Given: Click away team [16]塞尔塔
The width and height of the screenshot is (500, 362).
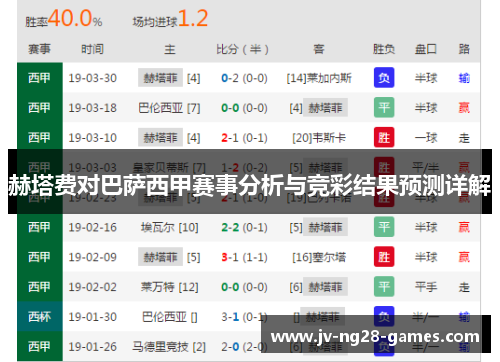Looking at the screenshot, I should [319, 257].
